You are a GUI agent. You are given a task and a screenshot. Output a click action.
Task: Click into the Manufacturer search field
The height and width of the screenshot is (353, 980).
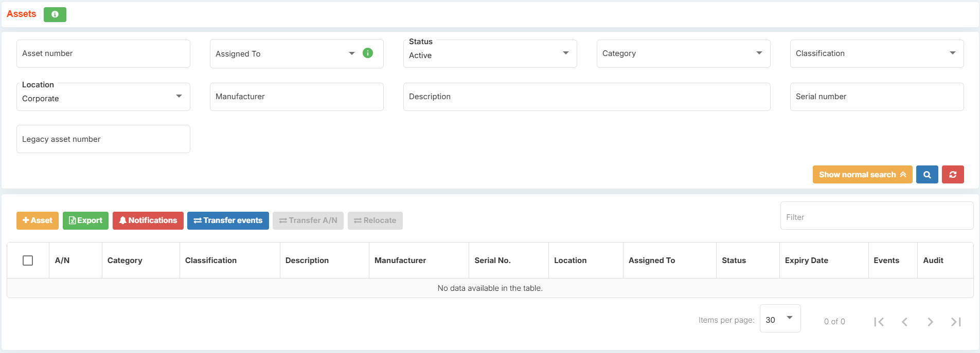[297, 97]
